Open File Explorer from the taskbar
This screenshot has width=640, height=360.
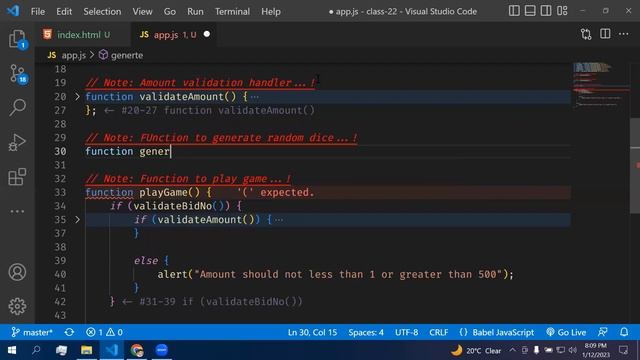pos(87,350)
